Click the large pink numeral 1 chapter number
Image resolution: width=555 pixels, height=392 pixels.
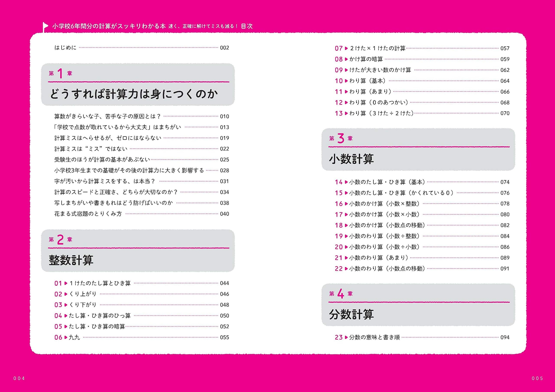click(60, 74)
